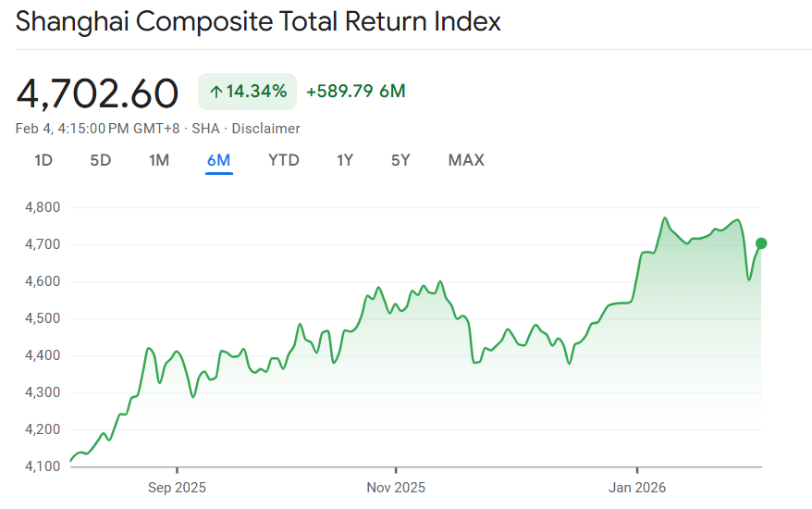The height and width of the screenshot is (509, 812).
Task: Click the green up-arrow in the percentage badge
Action: (216, 92)
